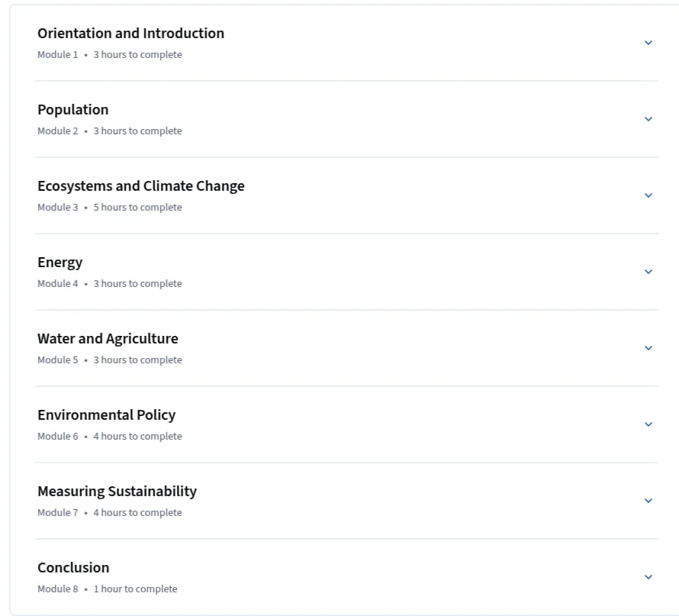Expand the Population module chevron
The width and height of the screenshot is (679, 616).
tap(648, 119)
